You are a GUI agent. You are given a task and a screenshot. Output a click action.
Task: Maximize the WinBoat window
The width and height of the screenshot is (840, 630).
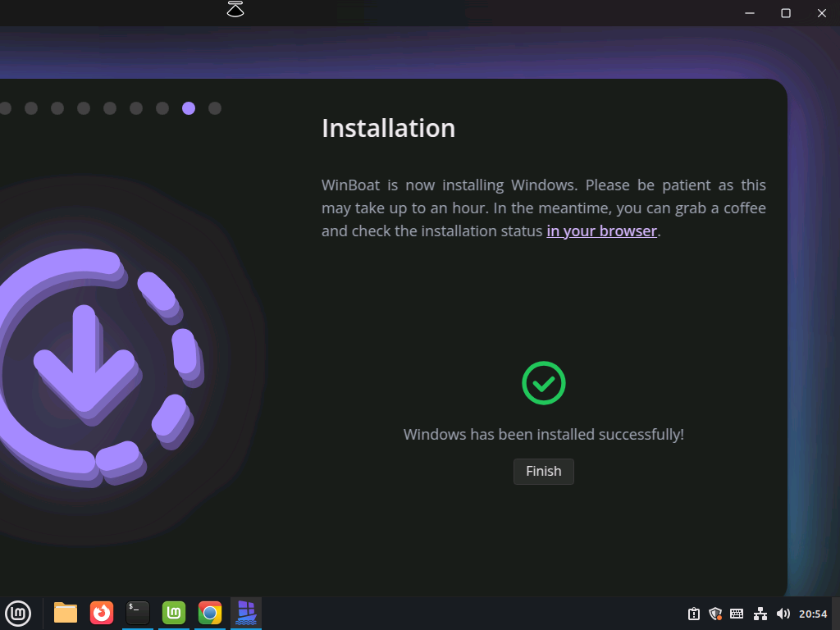pyautogui.click(x=786, y=13)
